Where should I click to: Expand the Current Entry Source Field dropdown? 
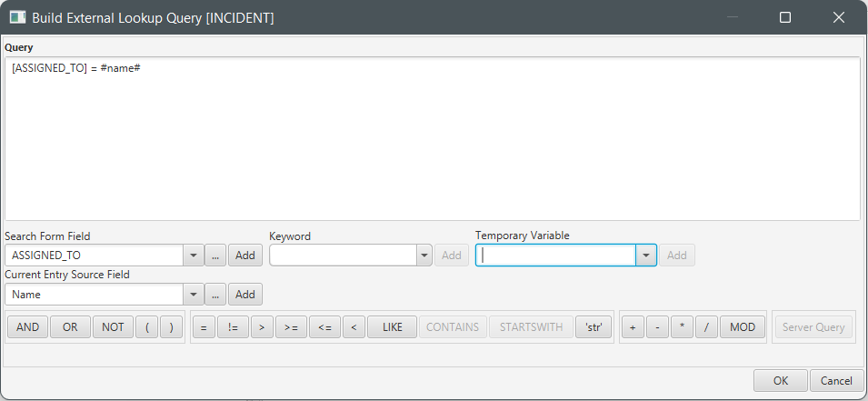click(x=194, y=295)
